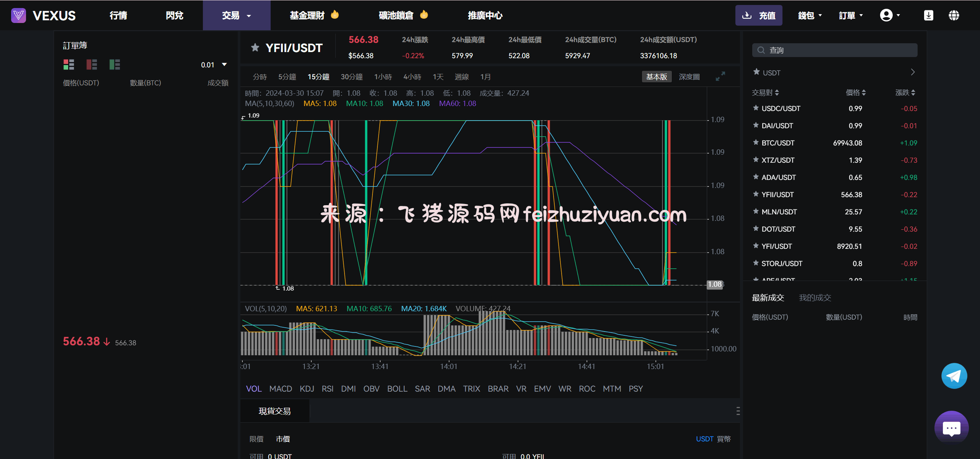Open the live chat bubble

[x=951, y=428]
